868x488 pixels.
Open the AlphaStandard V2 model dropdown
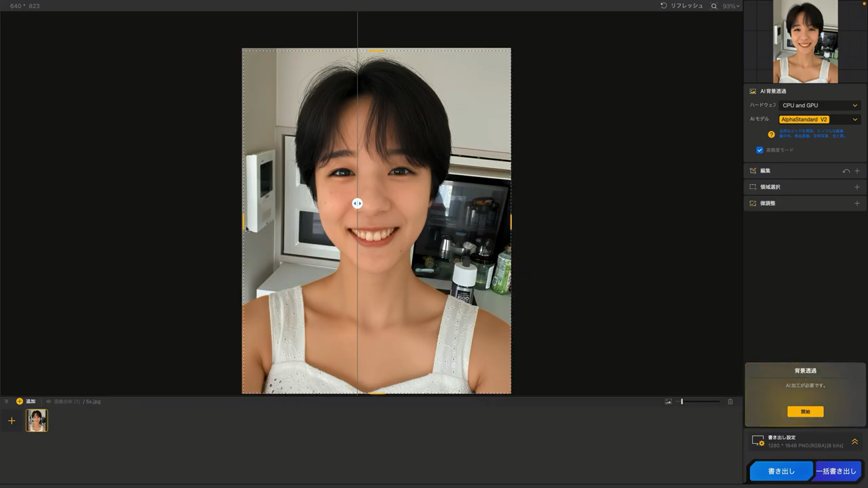point(819,119)
